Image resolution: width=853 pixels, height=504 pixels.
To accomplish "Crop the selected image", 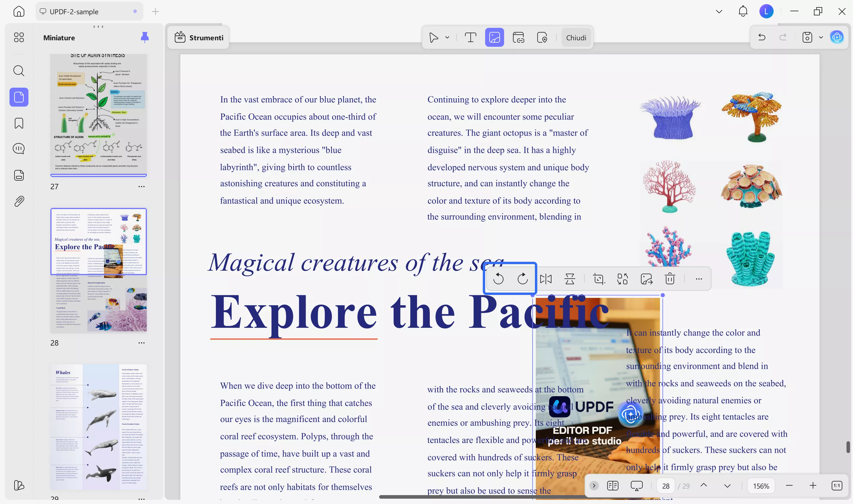I will coord(599,278).
